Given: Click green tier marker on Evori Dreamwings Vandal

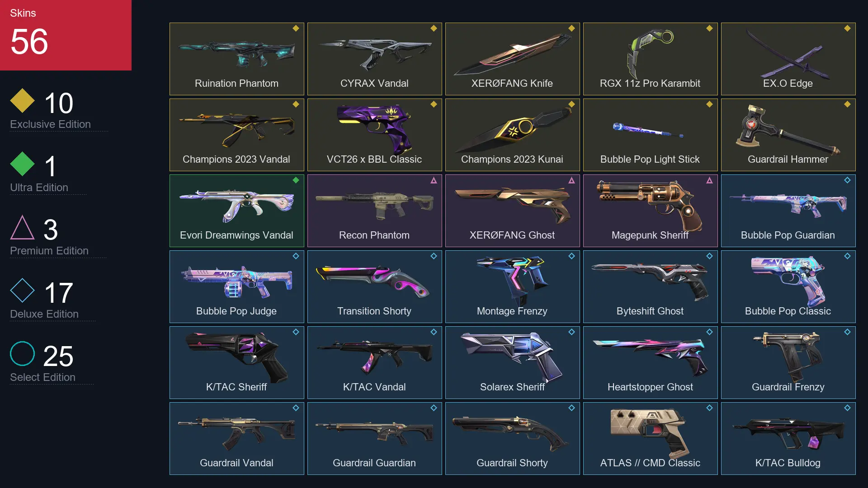Looking at the screenshot, I should (296, 180).
